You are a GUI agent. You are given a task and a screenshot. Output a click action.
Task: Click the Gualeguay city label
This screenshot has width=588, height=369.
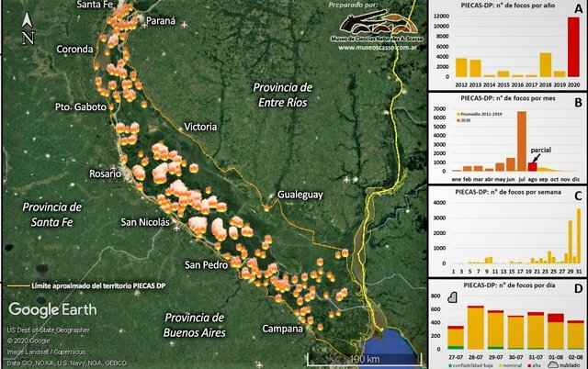pos(300,195)
